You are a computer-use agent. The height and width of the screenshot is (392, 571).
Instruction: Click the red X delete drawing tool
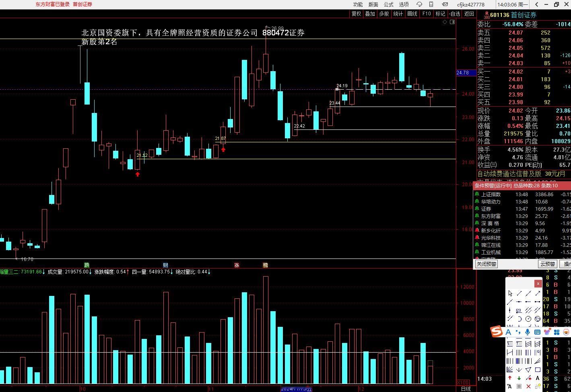coord(528,386)
